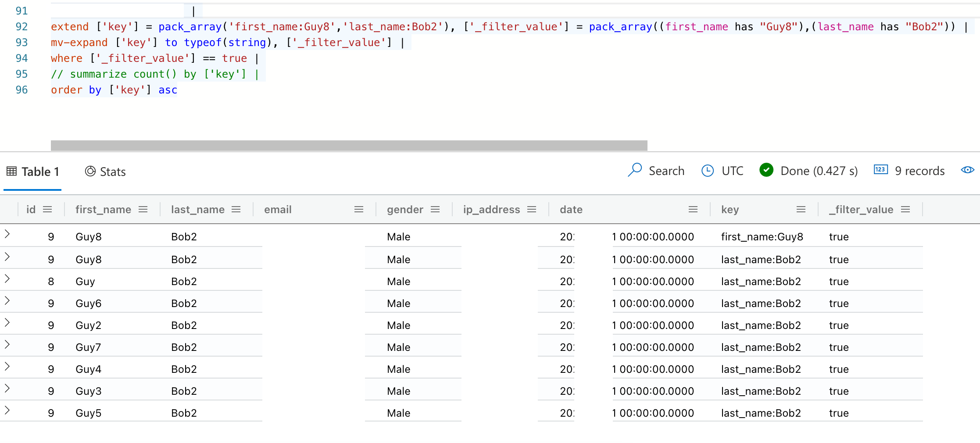This screenshot has height=443, width=980.
Task: Open the key column menu icon
Action: 801,209
